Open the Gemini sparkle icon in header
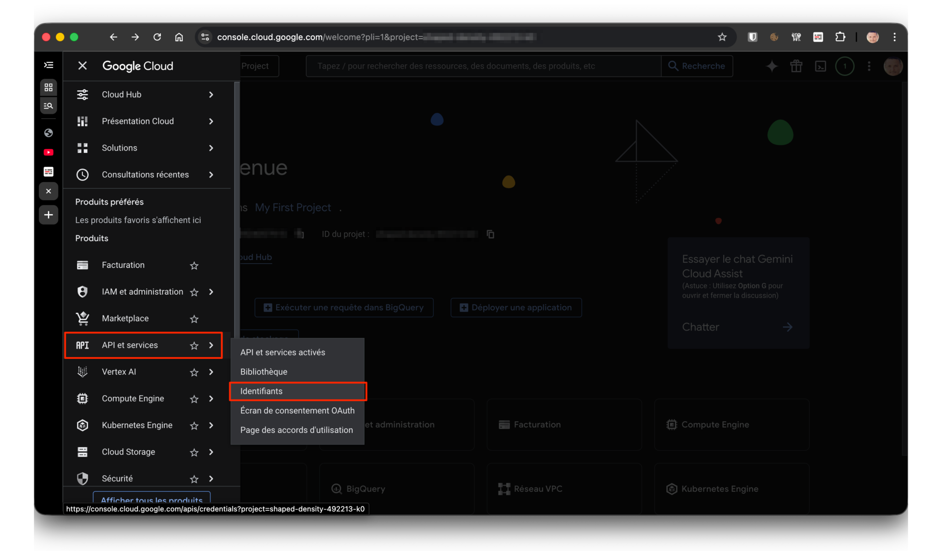 pyautogui.click(x=772, y=66)
